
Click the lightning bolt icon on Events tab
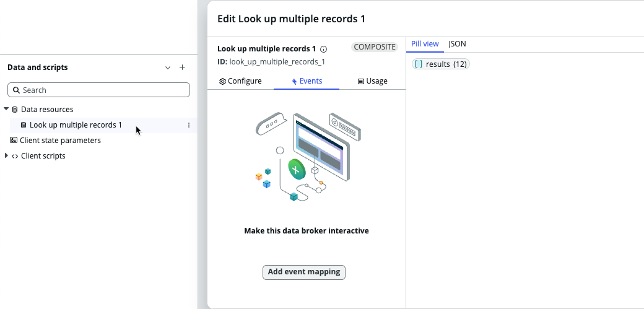(x=295, y=81)
